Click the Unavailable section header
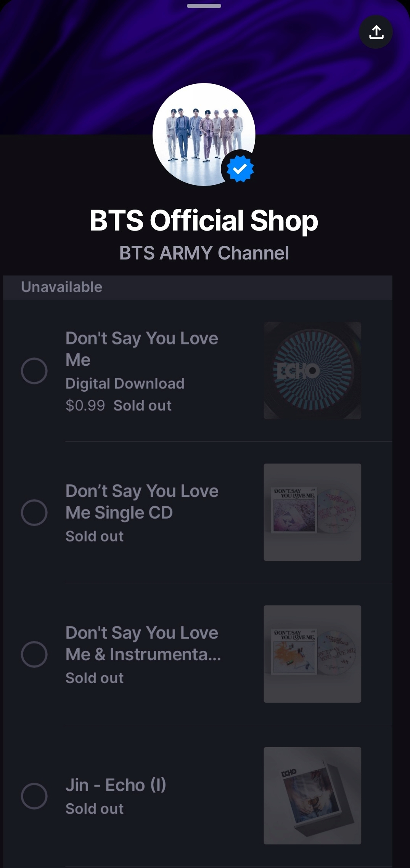The image size is (410, 868). [62, 287]
